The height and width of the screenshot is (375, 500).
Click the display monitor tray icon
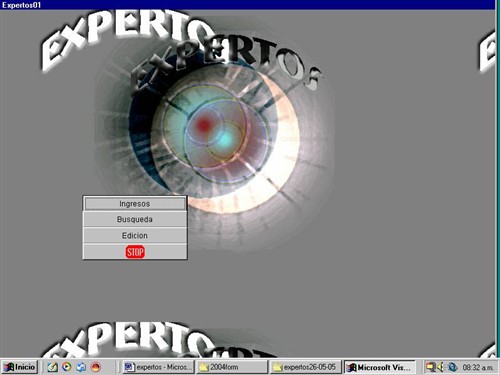coord(430,367)
